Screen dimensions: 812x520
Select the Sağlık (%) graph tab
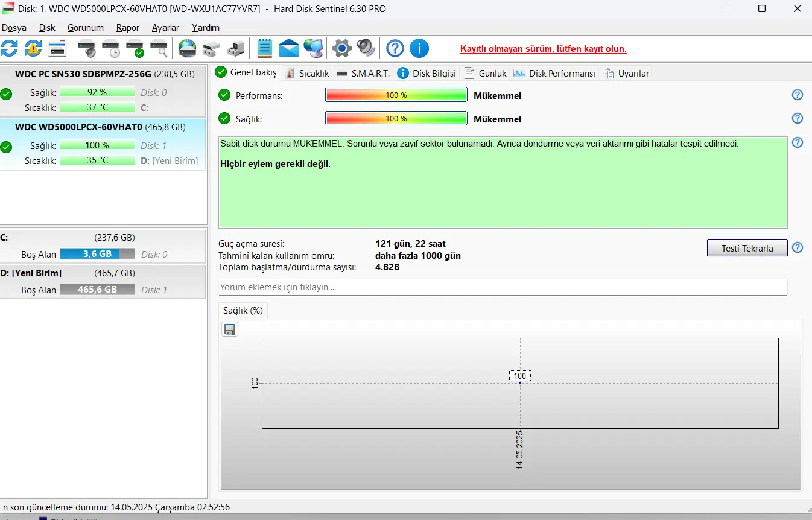[x=243, y=311]
